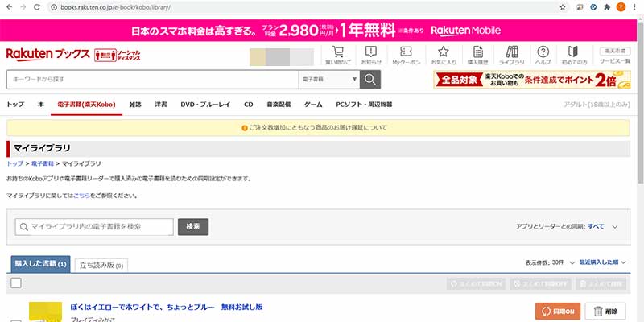644x322 pixels.
Task: Open the 電子書籍 category dropdown in search bar
Action: [x=329, y=79]
